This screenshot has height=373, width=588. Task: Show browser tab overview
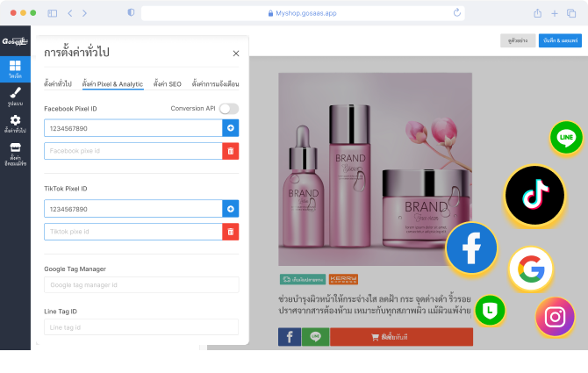click(x=571, y=13)
